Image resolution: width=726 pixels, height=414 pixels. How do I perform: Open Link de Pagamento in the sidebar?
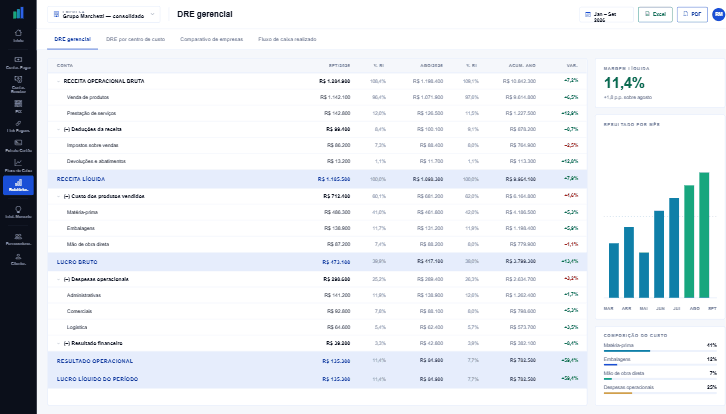click(18, 126)
